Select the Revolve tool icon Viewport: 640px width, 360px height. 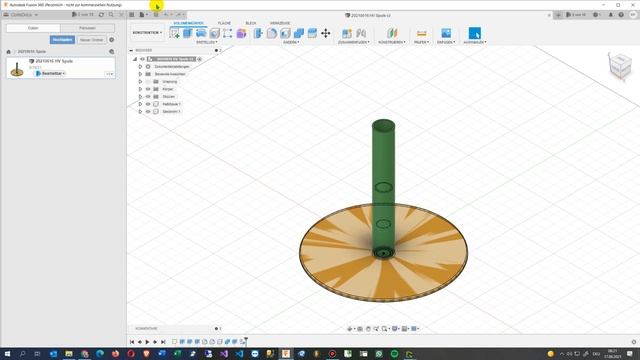tap(201, 33)
